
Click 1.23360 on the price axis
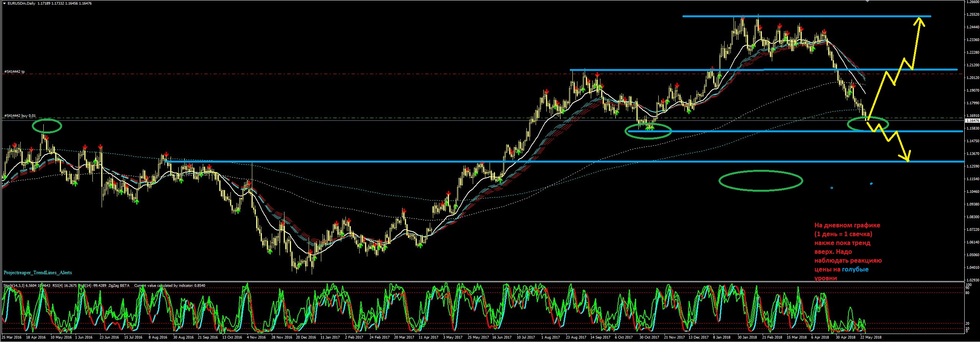(972, 40)
